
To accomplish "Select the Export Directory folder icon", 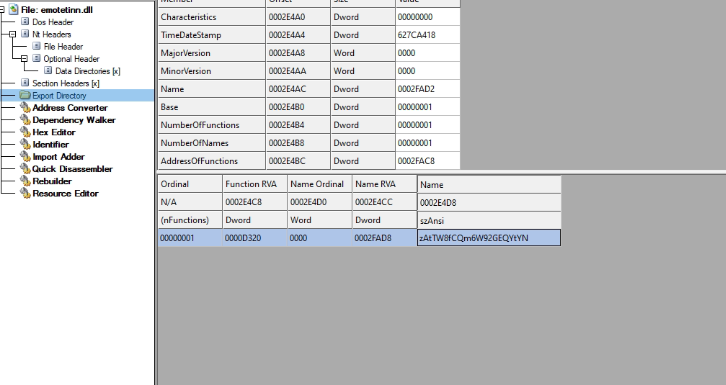I will (x=25, y=95).
